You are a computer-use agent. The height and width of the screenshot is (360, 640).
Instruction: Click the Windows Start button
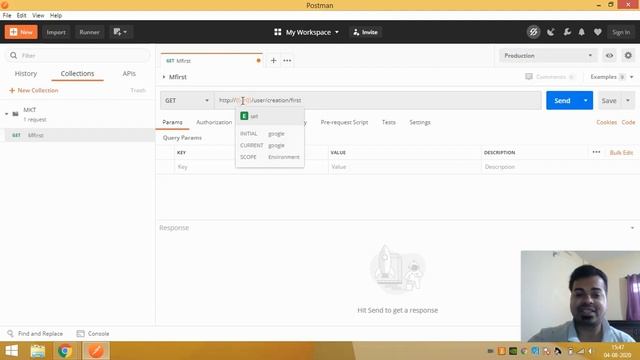(11, 351)
